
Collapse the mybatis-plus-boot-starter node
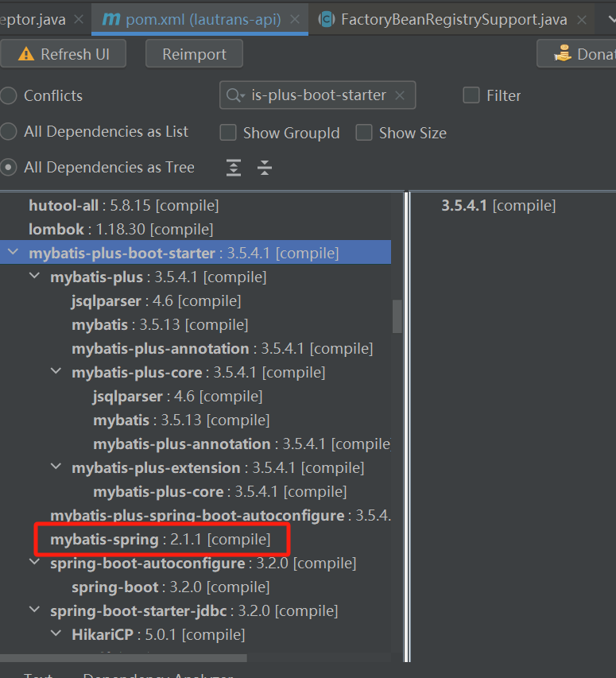pos(13,252)
